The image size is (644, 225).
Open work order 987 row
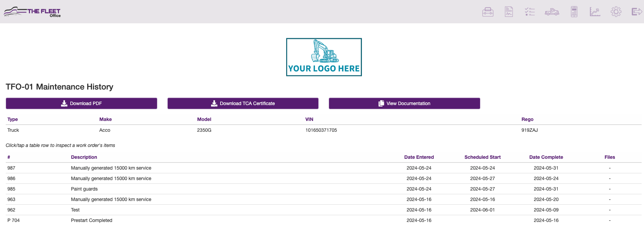coord(324,168)
